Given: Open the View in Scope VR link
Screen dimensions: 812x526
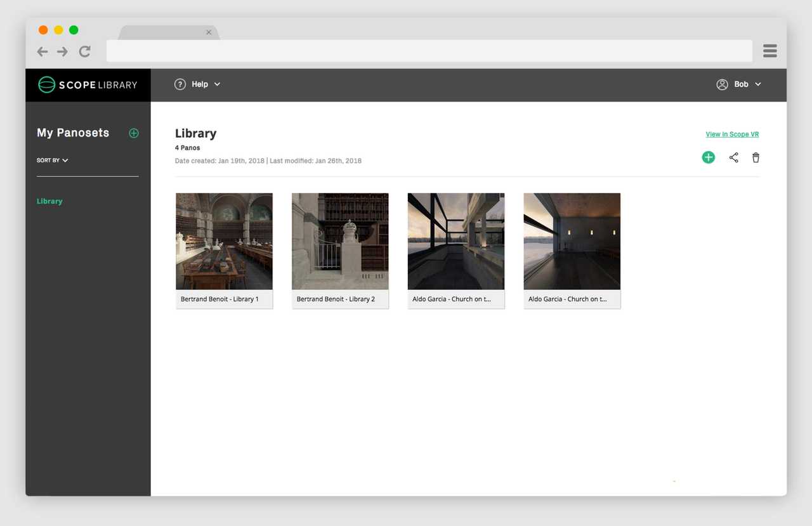Looking at the screenshot, I should click(x=732, y=135).
